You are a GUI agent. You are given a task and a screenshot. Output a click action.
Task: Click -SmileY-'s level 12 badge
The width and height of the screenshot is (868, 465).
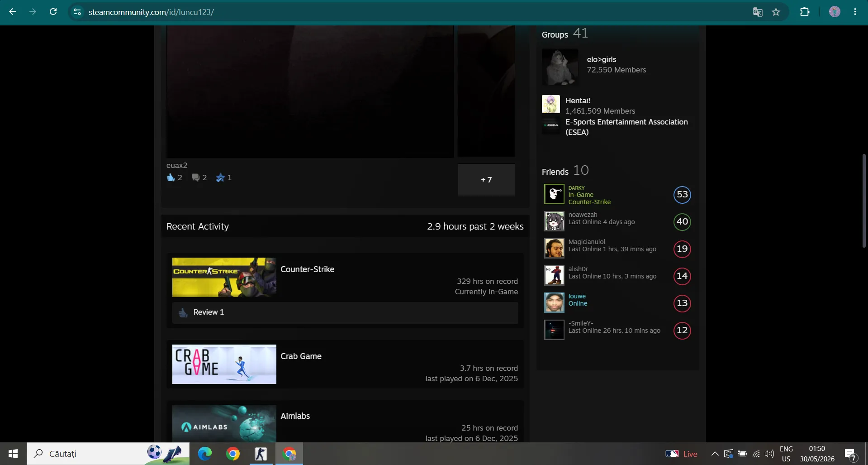point(682,331)
